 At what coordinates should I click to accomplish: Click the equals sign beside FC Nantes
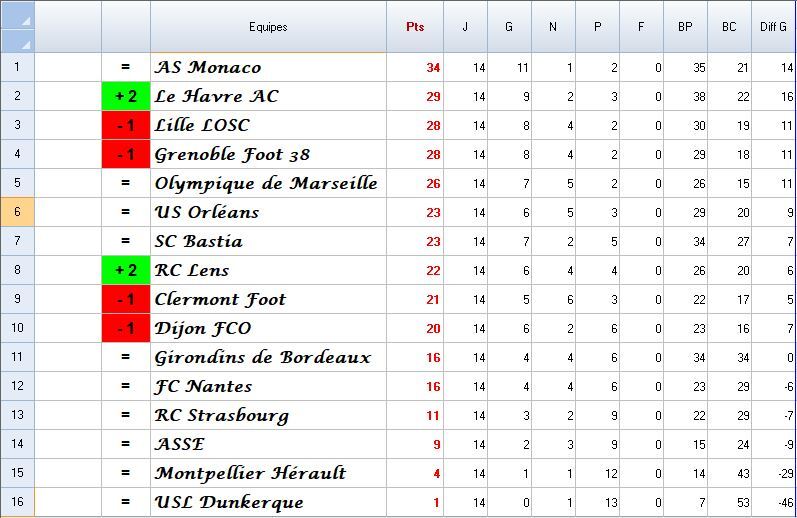[126, 386]
